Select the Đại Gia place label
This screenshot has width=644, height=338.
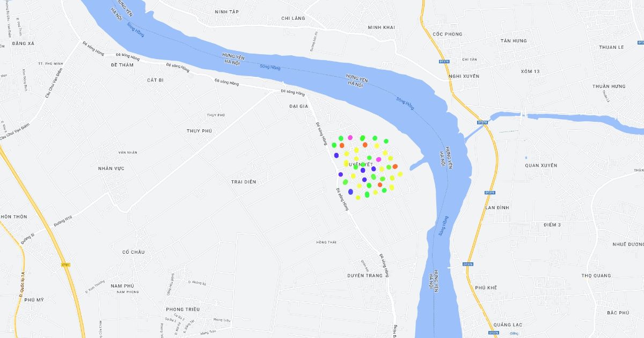pyautogui.click(x=298, y=106)
